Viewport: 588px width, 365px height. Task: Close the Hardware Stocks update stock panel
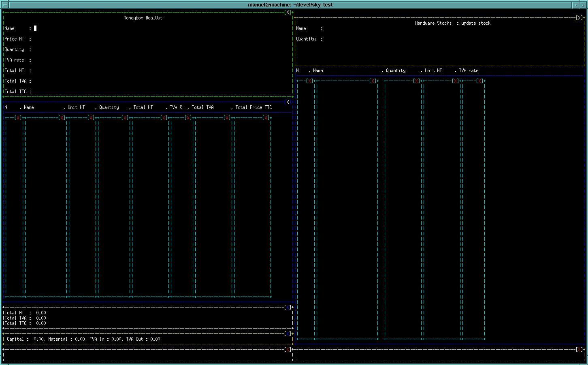tap(579, 18)
